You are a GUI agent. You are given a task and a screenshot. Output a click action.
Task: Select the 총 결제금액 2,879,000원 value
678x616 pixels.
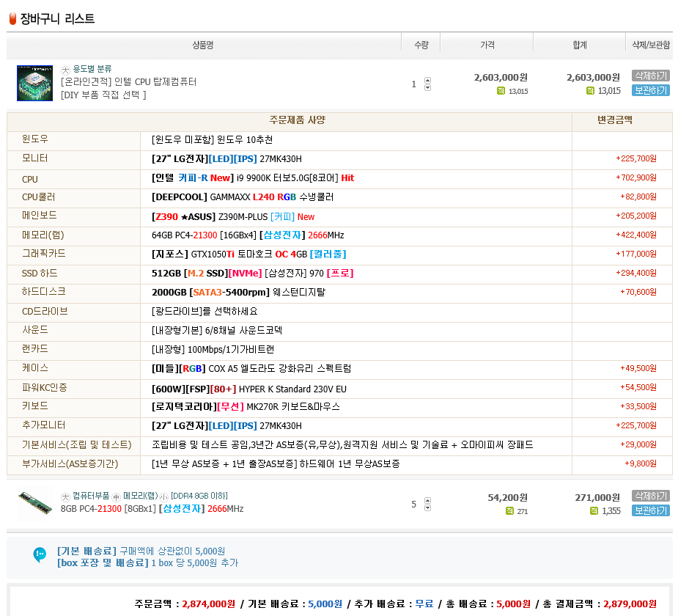click(630, 604)
